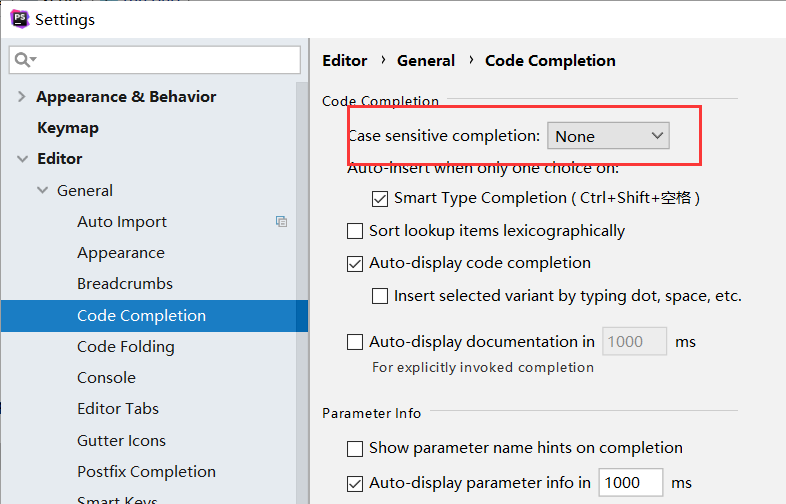Click the parameter info delay field
Viewport: 786px width, 504px height.
click(631, 482)
